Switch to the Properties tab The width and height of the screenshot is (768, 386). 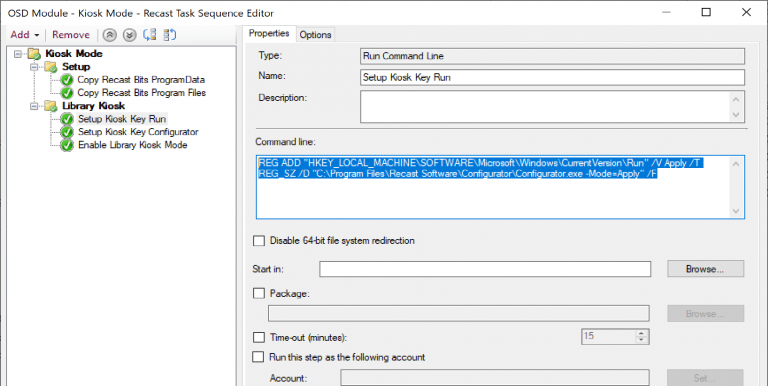[269, 33]
